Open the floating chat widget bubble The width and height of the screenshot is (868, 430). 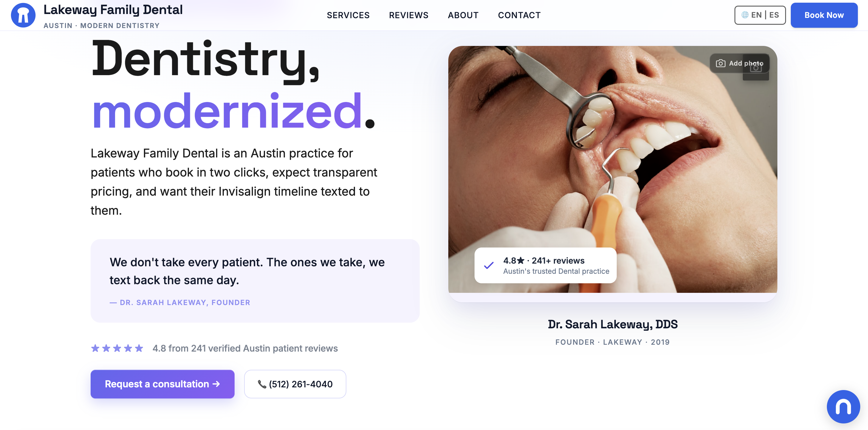[x=843, y=406]
